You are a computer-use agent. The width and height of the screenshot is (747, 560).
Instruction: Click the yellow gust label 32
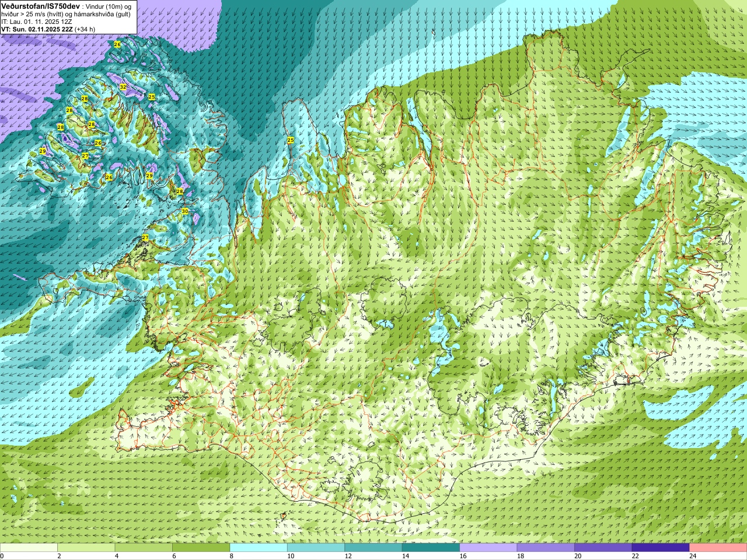[x=123, y=87]
